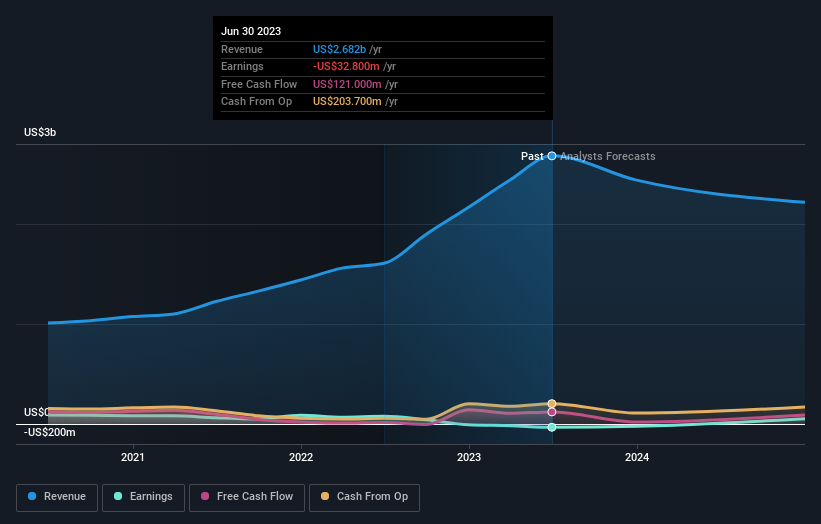This screenshot has width=821, height=524.
Task: Toggle the Revenue legend series
Action: pos(57,497)
